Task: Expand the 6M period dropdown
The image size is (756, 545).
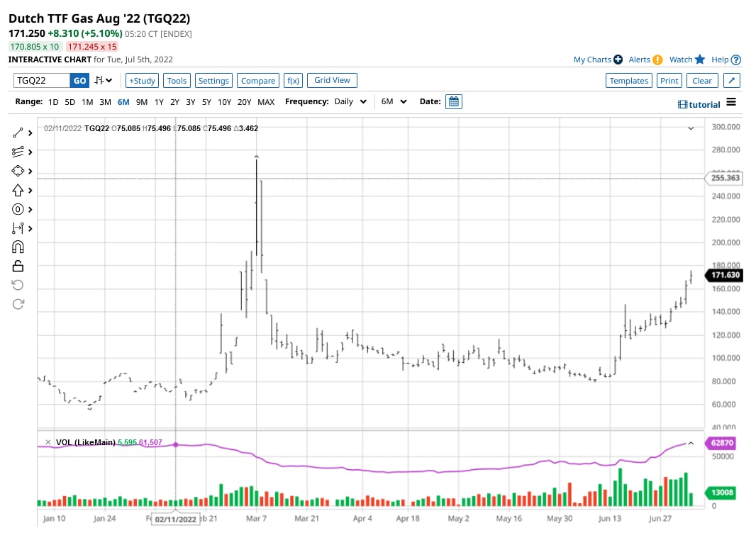Action: (394, 101)
